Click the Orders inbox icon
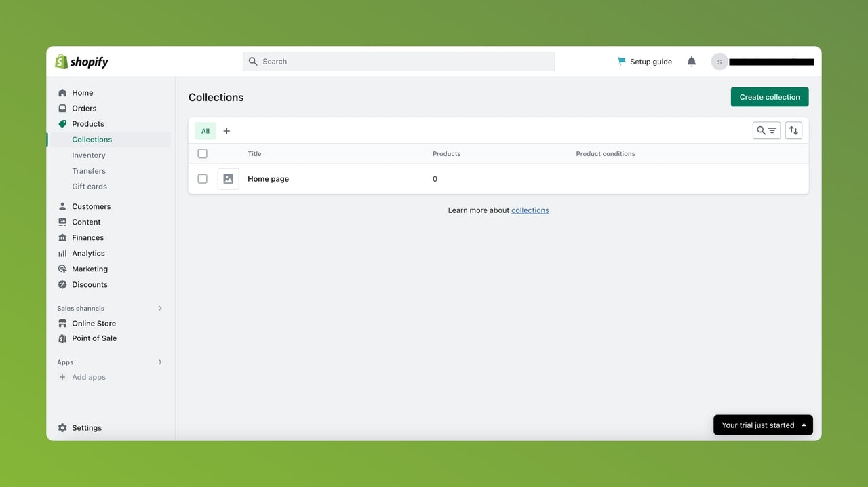 tap(62, 109)
